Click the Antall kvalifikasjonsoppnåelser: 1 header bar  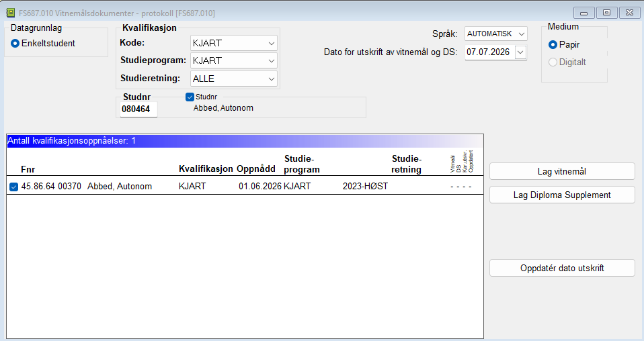(x=245, y=141)
